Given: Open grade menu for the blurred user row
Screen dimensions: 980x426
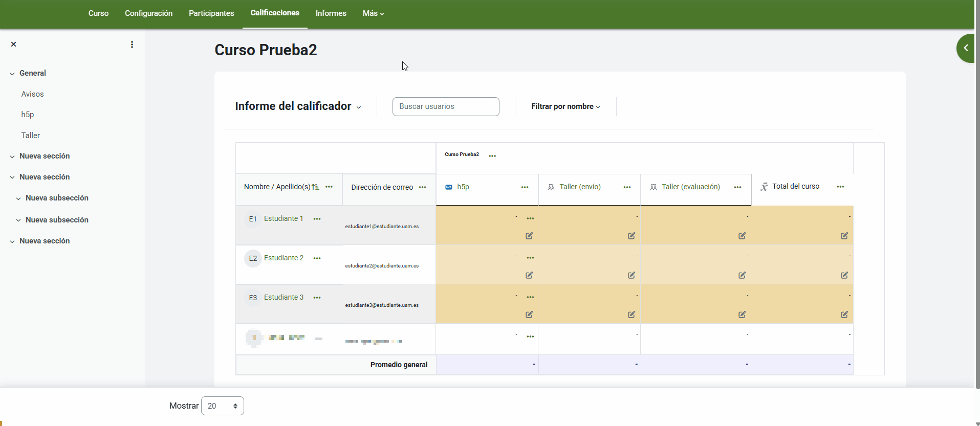Looking at the screenshot, I should (531, 337).
